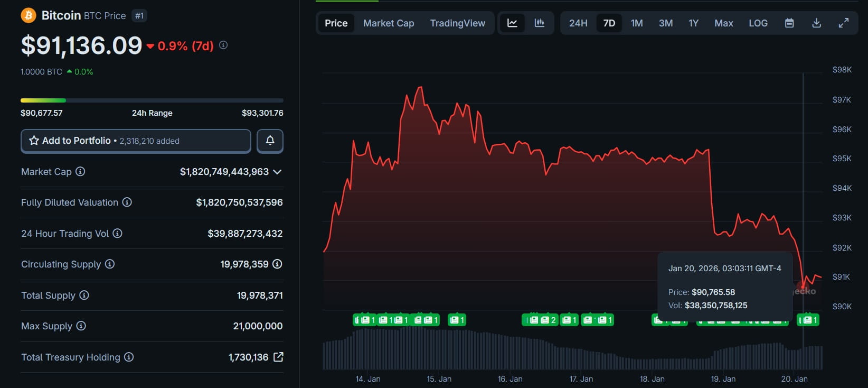Switch to the Market Cap tab
868x388 pixels.
pyautogui.click(x=389, y=23)
